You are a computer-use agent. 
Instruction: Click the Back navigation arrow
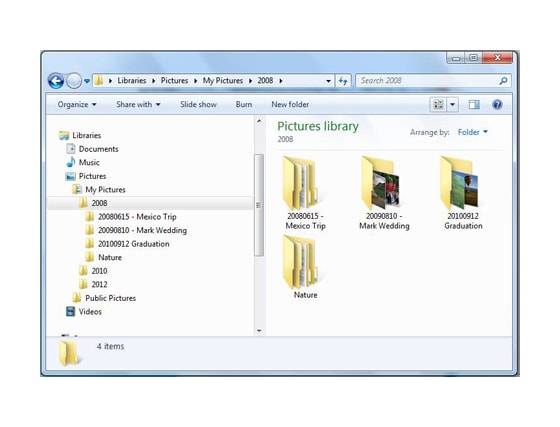pyautogui.click(x=56, y=81)
